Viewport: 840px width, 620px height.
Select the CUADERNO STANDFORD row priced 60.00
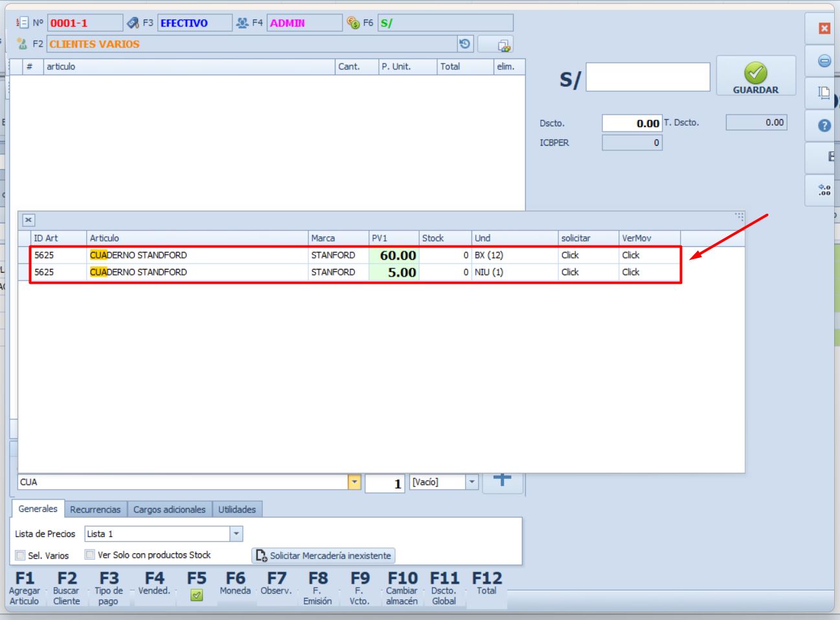356,255
